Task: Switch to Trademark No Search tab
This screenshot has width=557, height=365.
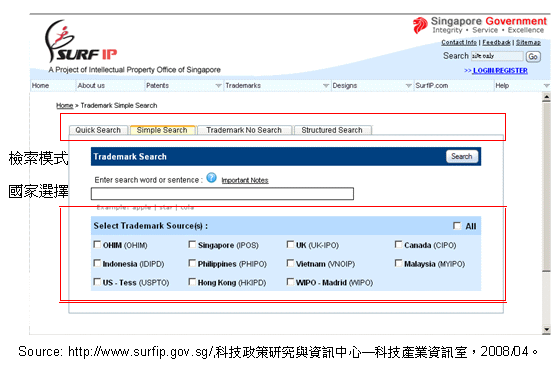Action: tap(244, 130)
